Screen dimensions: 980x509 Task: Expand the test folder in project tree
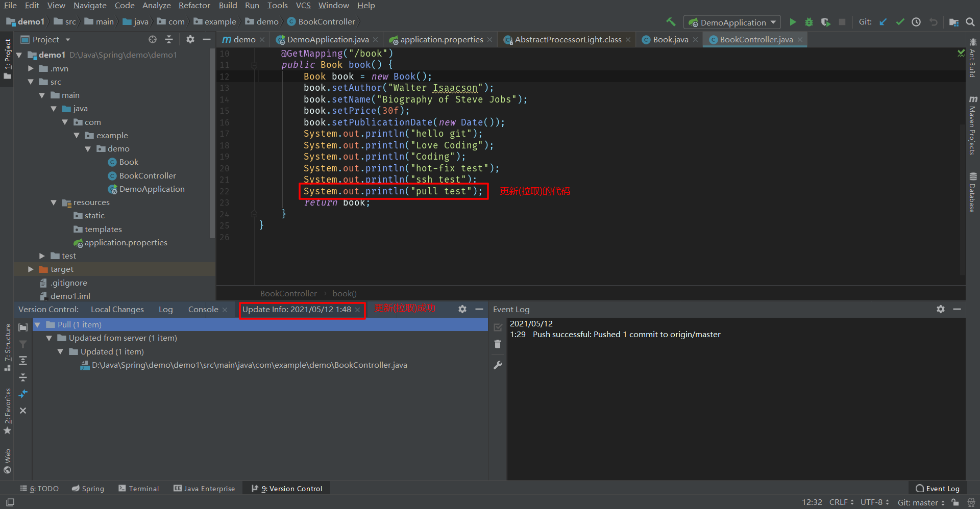point(42,256)
